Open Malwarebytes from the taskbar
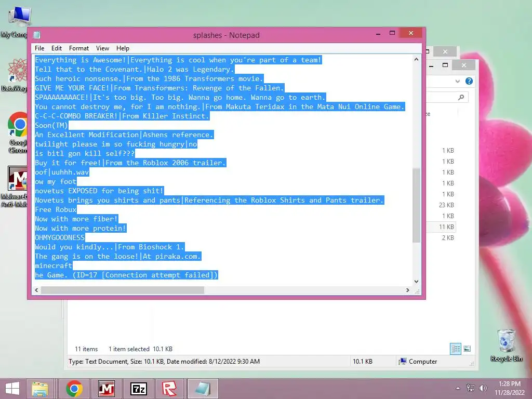This screenshot has height=399, width=532. click(106, 389)
